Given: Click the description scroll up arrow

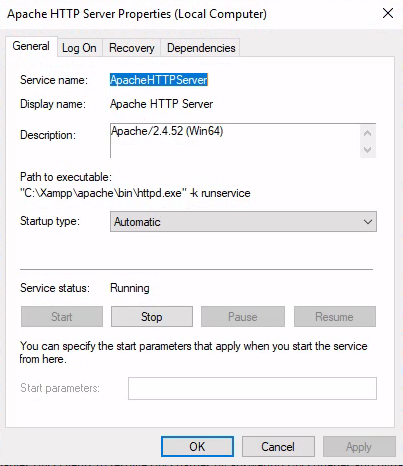Looking at the screenshot, I should (368, 133).
